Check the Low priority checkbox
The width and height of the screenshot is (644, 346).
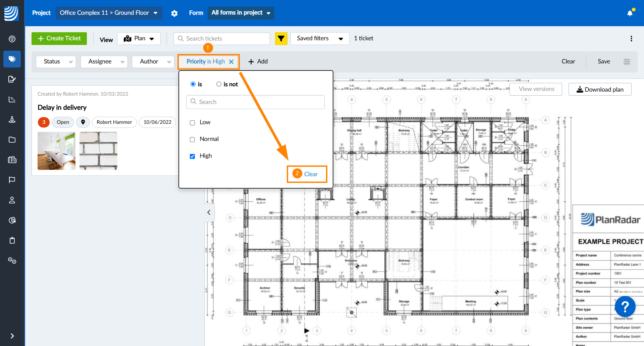tap(193, 123)
